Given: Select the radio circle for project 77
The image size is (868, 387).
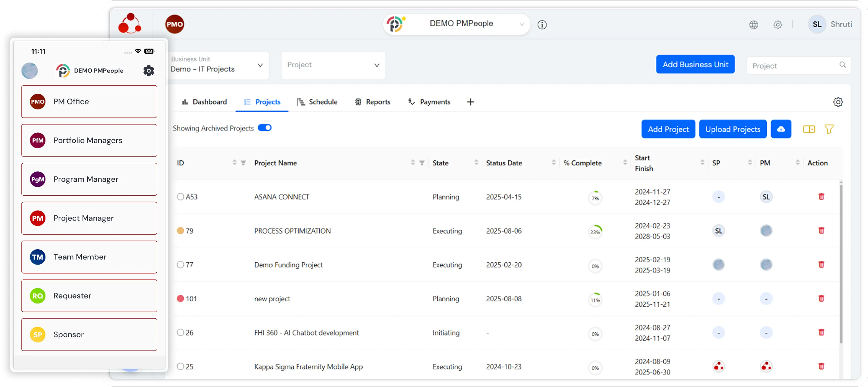Looking at the screenshot, I should [x=181, y=265].
